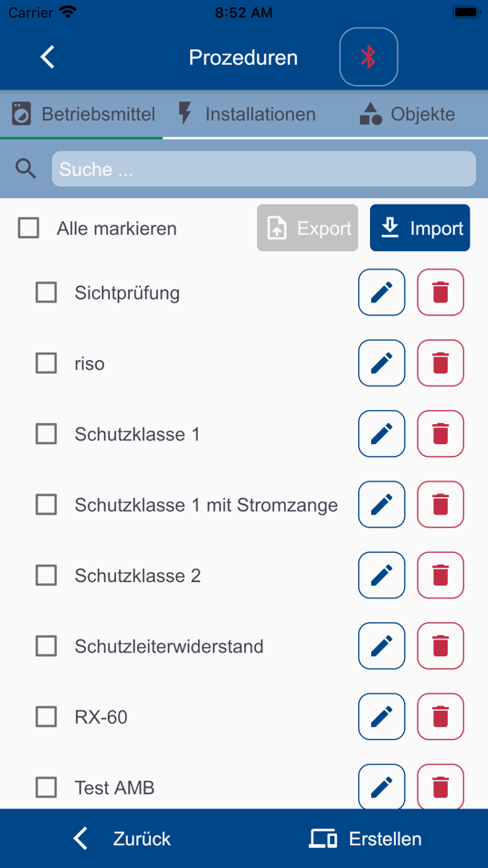Delete the Schutzleiterwiderstand procedure

pyautogui.click(x=440, y=646)
